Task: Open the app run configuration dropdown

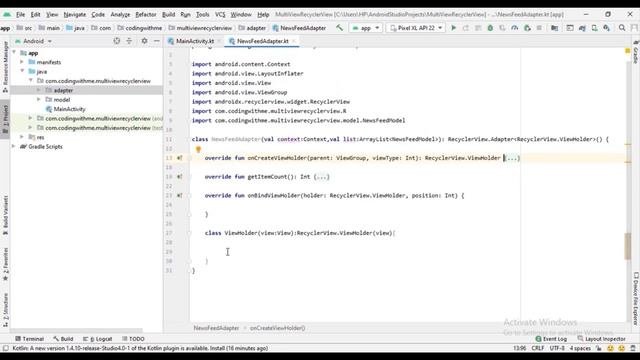Action: pyautogui.click(x=366, y=28)
